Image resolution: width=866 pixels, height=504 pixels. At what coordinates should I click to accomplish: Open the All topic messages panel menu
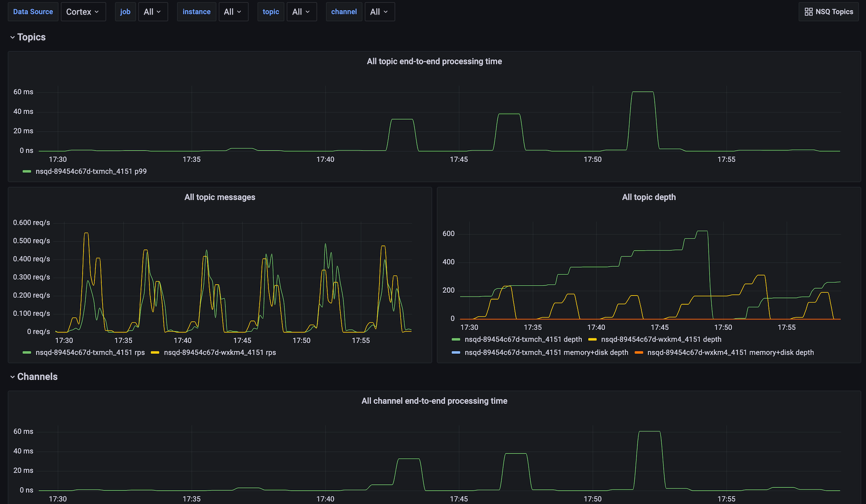(220, 197)
